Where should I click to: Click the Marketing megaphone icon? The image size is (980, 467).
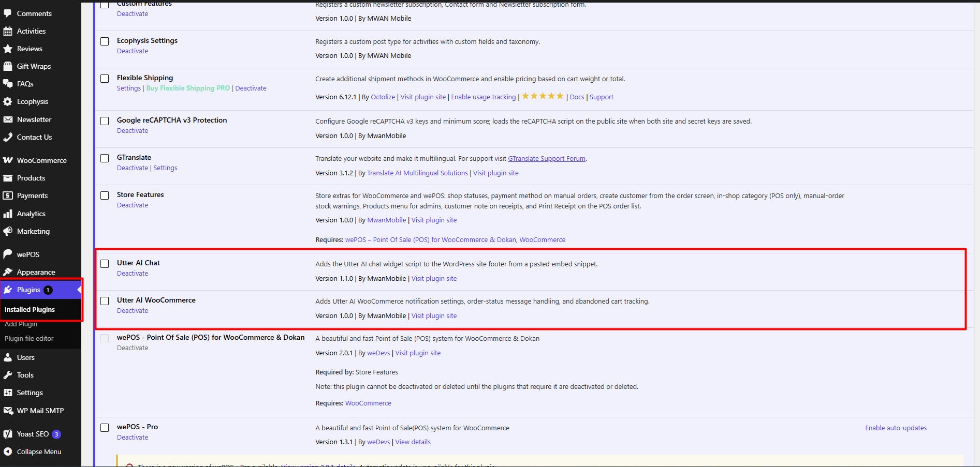8,231
